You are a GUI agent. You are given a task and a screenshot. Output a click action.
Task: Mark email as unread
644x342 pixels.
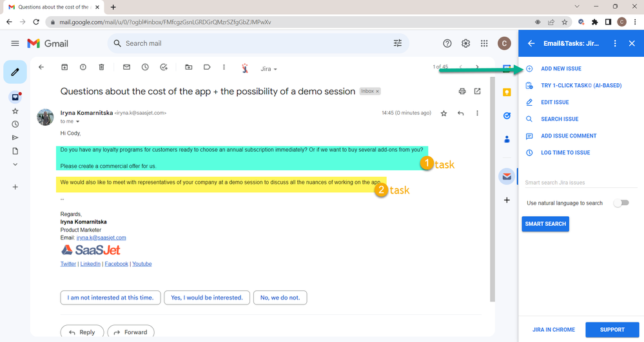pyautogui.click(x=126, y=67)
